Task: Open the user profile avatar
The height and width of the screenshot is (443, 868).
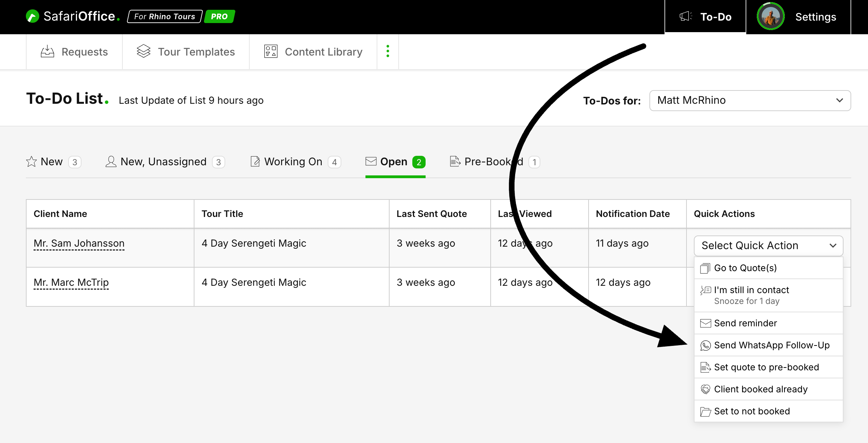Action: (770, 16)
